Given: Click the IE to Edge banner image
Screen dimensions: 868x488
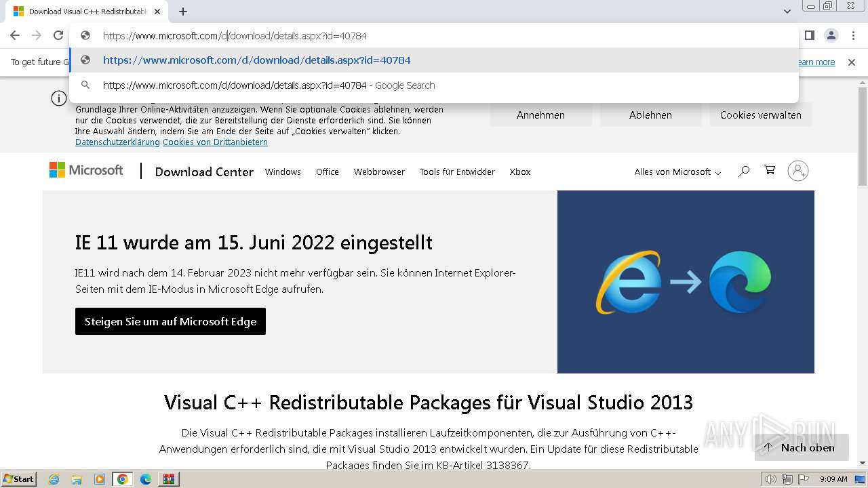Looking at the screenshot, I should pyautogui.click(x=686, y=282).
